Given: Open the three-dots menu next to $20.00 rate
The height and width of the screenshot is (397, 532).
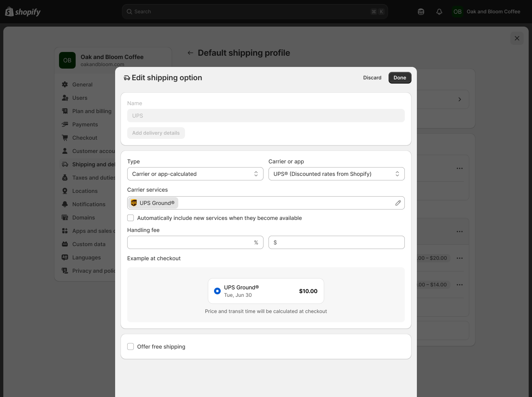Looking at the screenshot, I should (x=460, y=258).
